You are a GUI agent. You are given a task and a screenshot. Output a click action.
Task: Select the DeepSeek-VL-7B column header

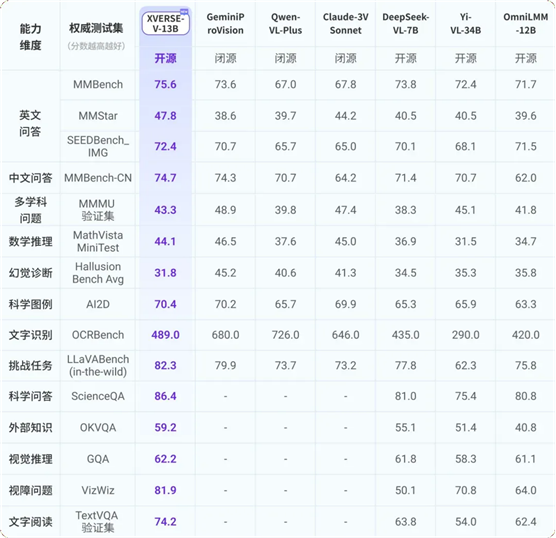pos(405,24)
